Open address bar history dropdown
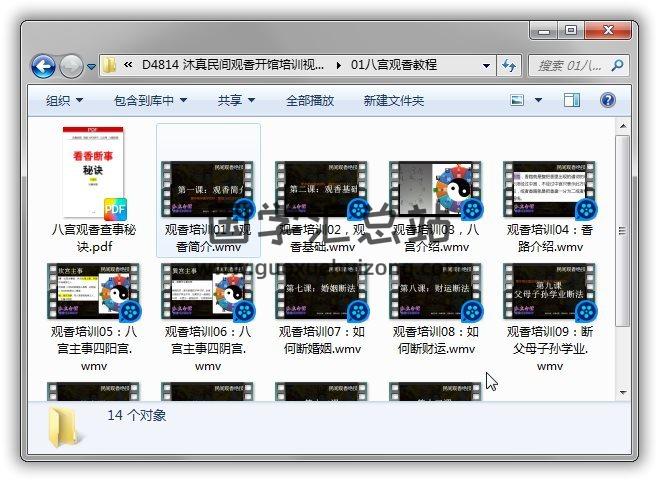Viewport: 659px width, 482px height. click(486, 66)
